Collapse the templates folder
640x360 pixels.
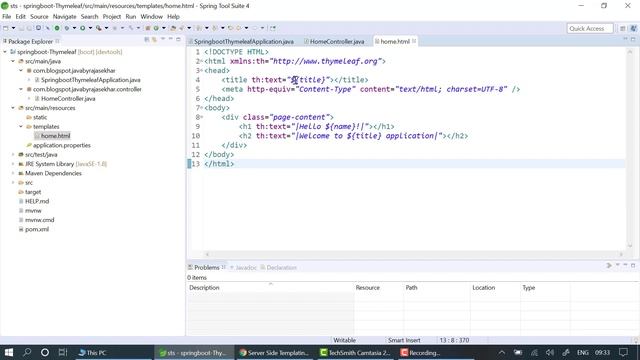[x=21, y=127]
